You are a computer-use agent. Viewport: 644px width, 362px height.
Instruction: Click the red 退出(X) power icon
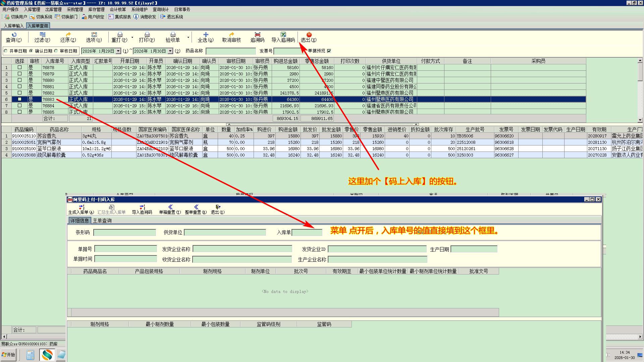click(309, 35)
